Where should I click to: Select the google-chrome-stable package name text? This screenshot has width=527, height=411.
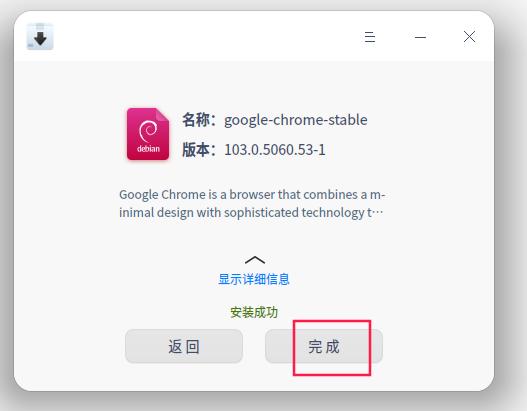coord(296,120)
